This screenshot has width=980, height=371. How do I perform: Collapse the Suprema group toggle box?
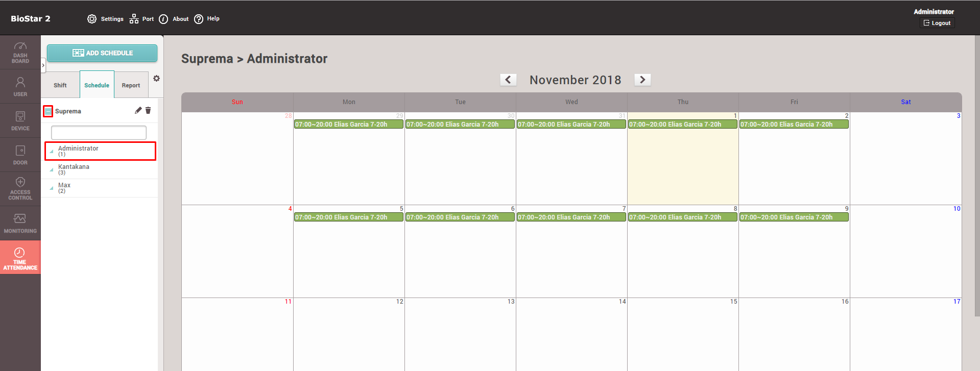coord(48,111)
